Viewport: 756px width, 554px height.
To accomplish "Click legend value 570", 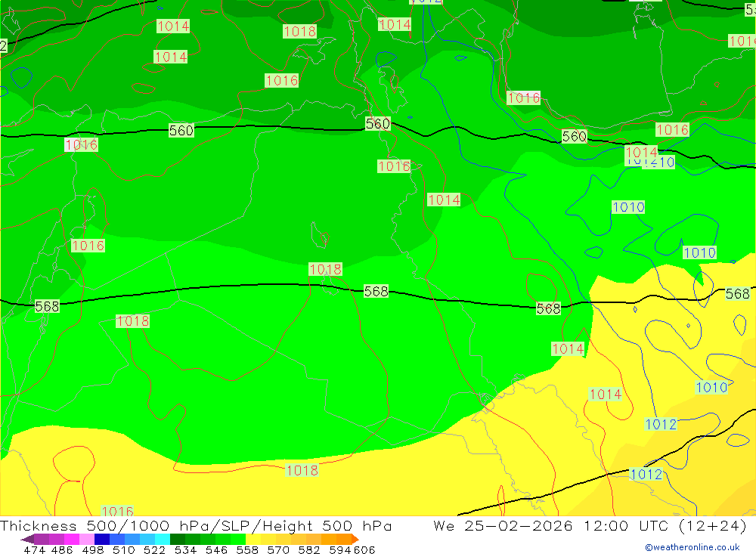I will coord(277,550).
